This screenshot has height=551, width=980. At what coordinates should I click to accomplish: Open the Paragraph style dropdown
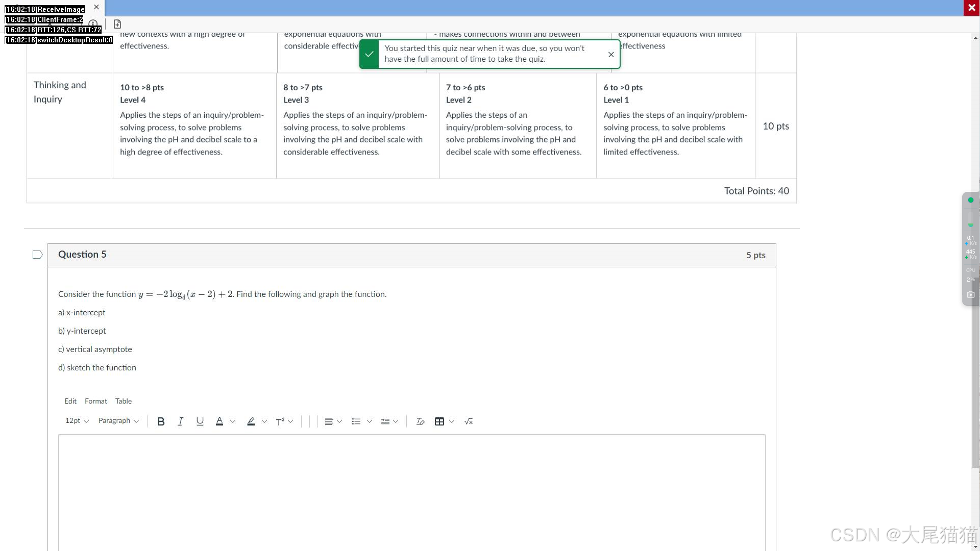click(x=118, y=421)
